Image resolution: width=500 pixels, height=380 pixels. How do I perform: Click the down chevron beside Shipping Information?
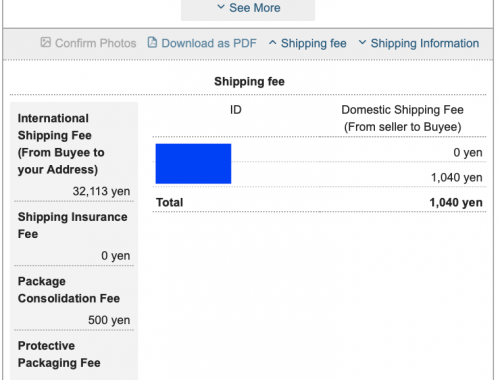tap(362, 42)
